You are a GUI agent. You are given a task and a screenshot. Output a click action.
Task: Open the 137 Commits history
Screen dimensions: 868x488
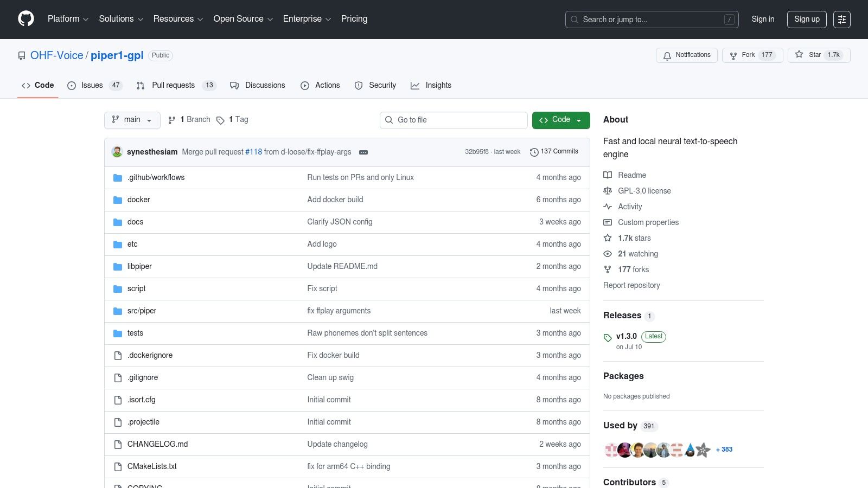554,152
